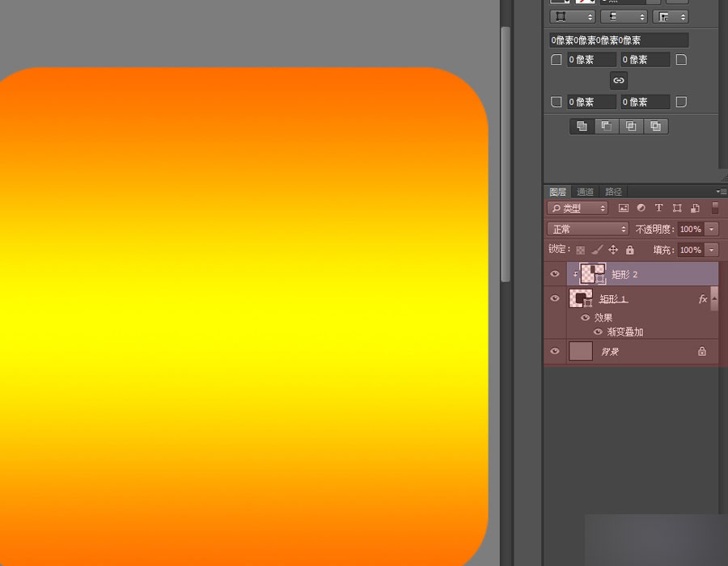728x566 pixels.
Task: Click the 背景 layer name
Action: click(610, 352)
